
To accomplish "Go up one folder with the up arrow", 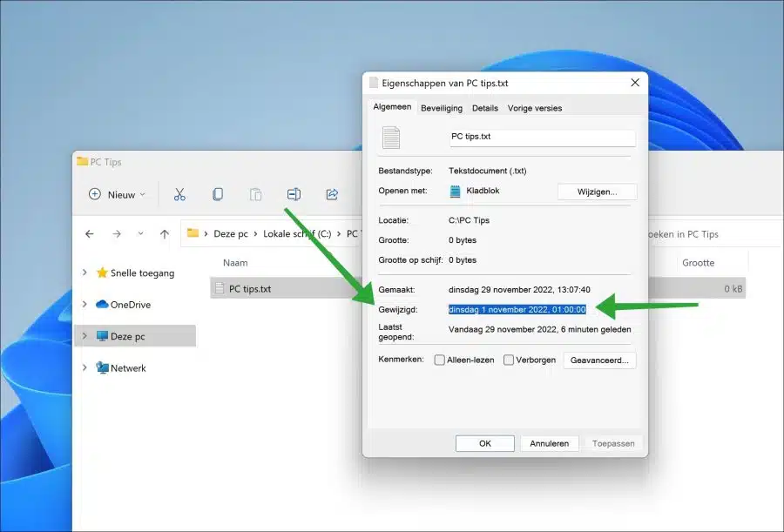I will (165, 234).
